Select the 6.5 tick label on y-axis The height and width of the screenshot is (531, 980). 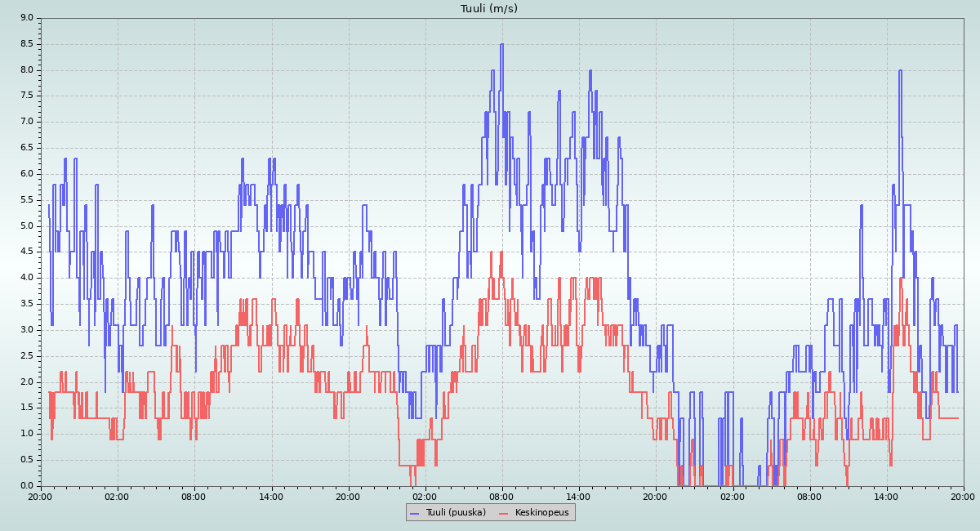[x=26, y=148]
